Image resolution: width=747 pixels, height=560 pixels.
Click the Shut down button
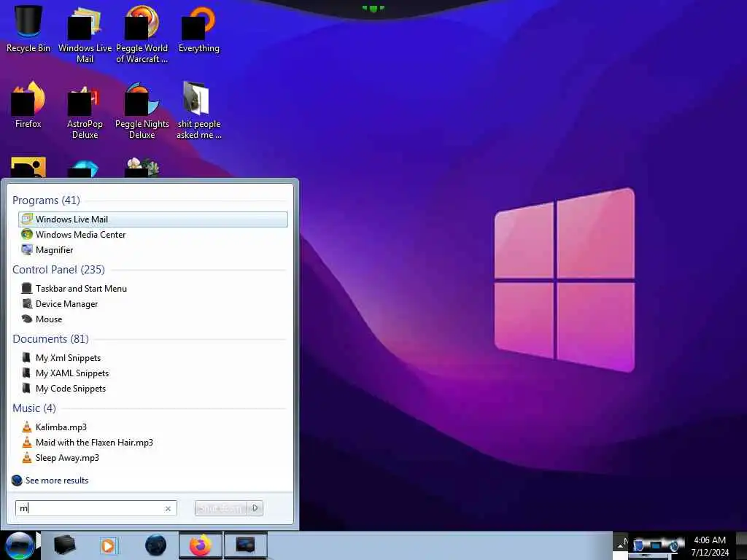tap(222, 508)
